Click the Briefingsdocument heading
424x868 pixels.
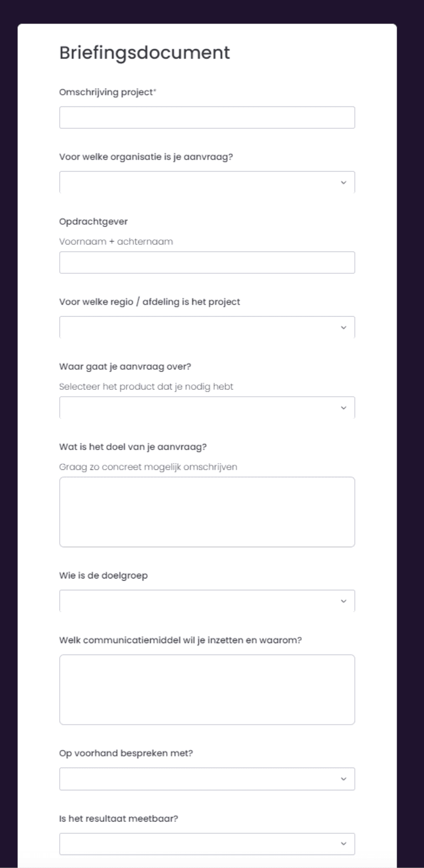click(144, 53)
